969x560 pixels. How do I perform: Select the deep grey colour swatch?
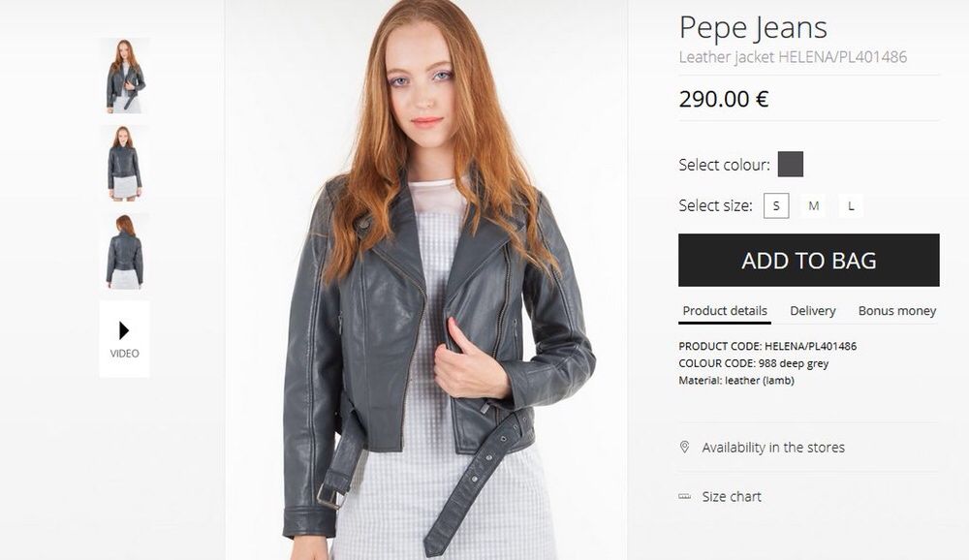pos(791,165)
